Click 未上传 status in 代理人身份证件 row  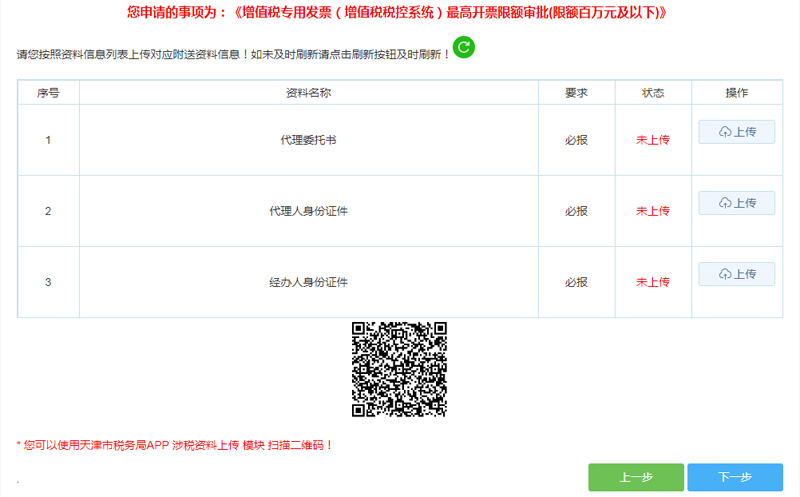coord(653,211)
